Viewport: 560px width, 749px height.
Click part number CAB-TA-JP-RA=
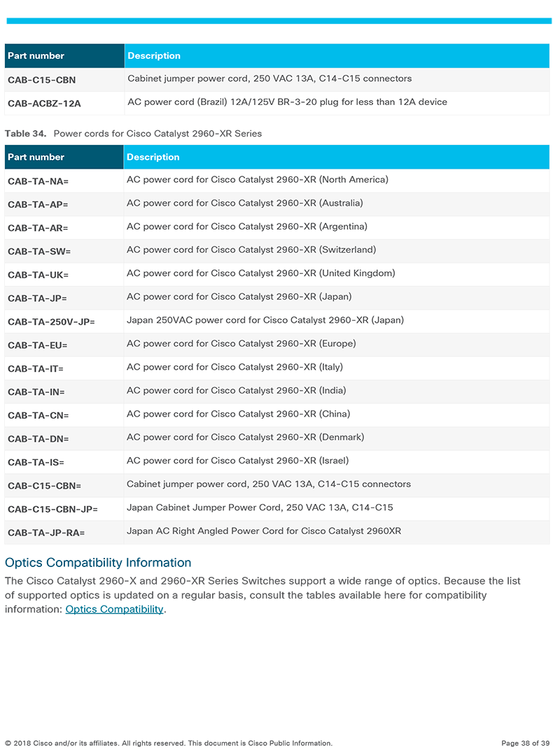(46, 532)
